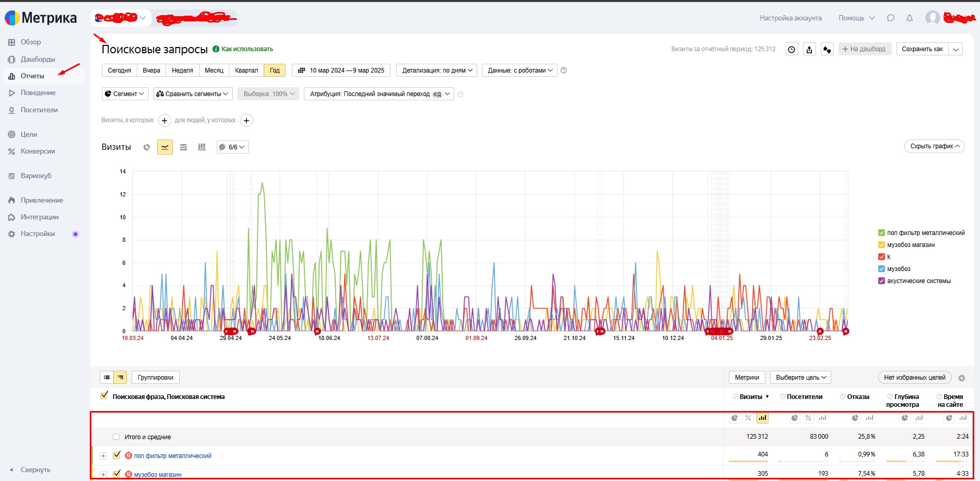
Task: Open table settings gear icon
Action: tap(962, 378)
